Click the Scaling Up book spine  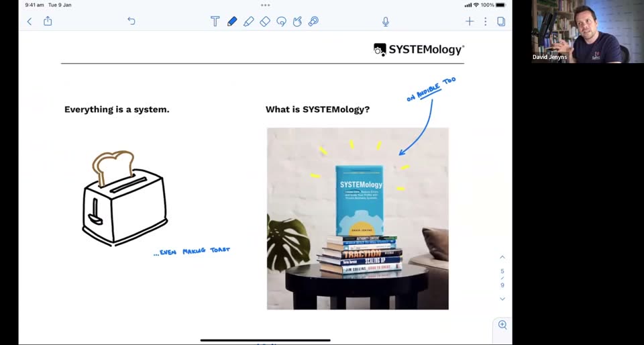[x=361, y=260]
